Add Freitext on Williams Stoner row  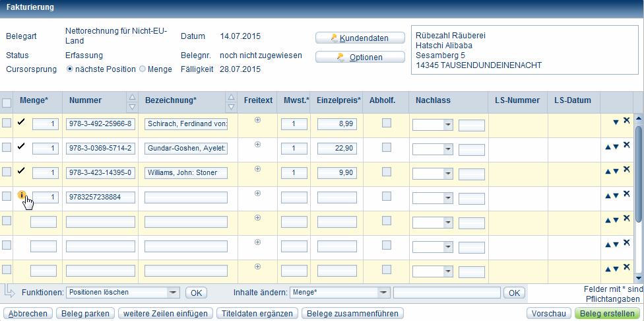tap(257, 168)
